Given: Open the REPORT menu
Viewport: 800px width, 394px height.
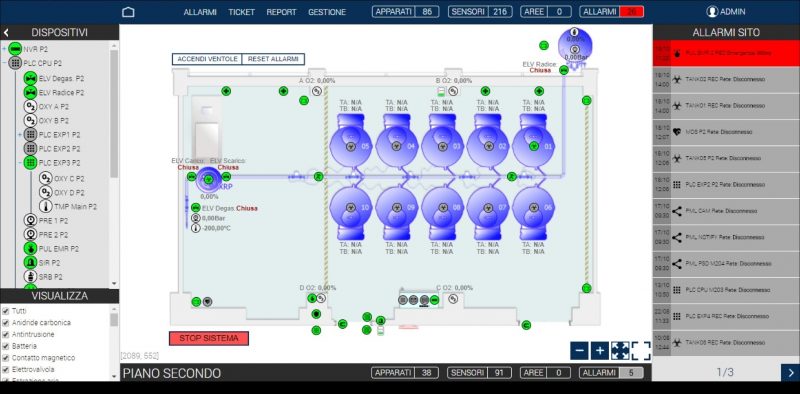Looking at the screenshot, I should (281, 12).
